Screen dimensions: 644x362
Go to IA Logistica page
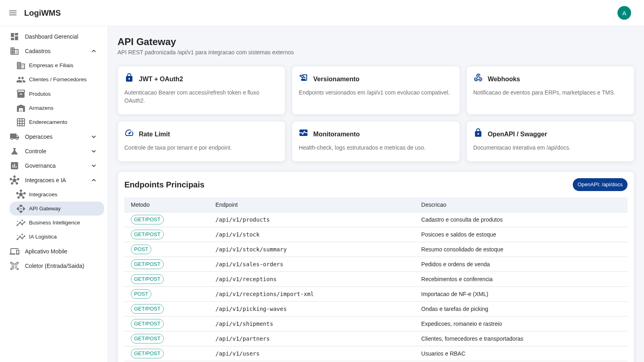57,237
